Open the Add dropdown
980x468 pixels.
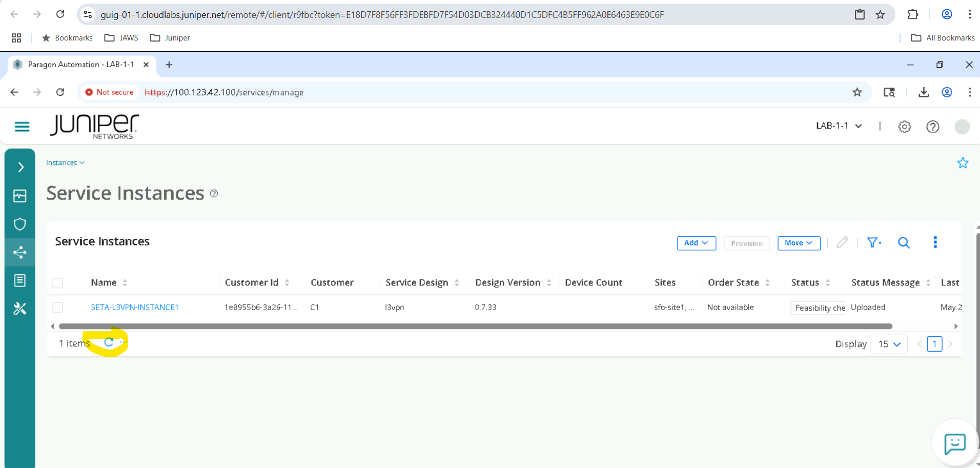pyautogui.click(x=696, y=243)
